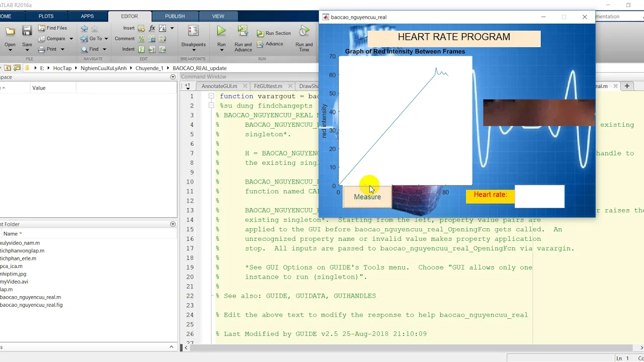This screenshot has height=362, width=644.
Task: Comment selected lines with the % icon
Action: (x=141, y=39)
